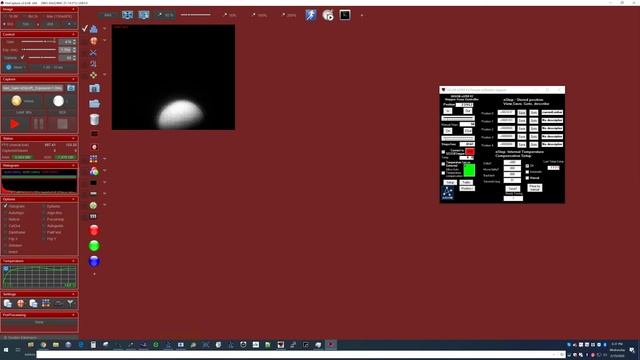Click the Position value field in focuser window

pyautogui.click(x=464, y=104)
